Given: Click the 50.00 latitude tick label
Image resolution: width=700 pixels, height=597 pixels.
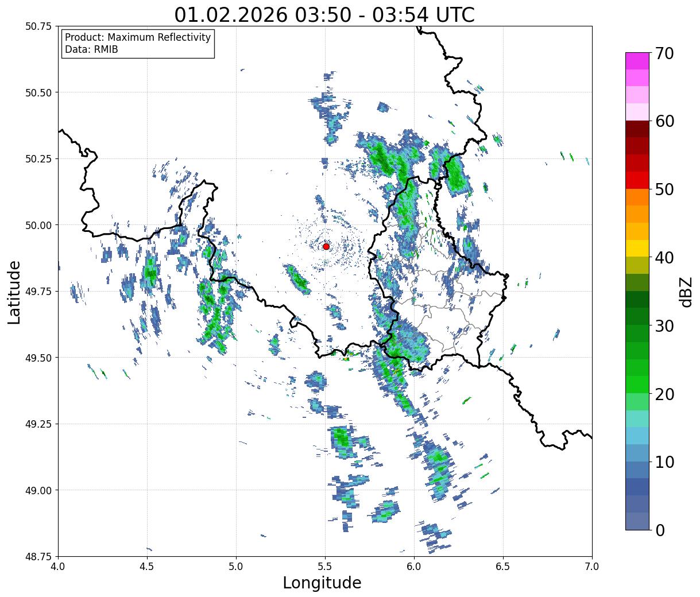Looking at the screenshot, I should [39, 225].
